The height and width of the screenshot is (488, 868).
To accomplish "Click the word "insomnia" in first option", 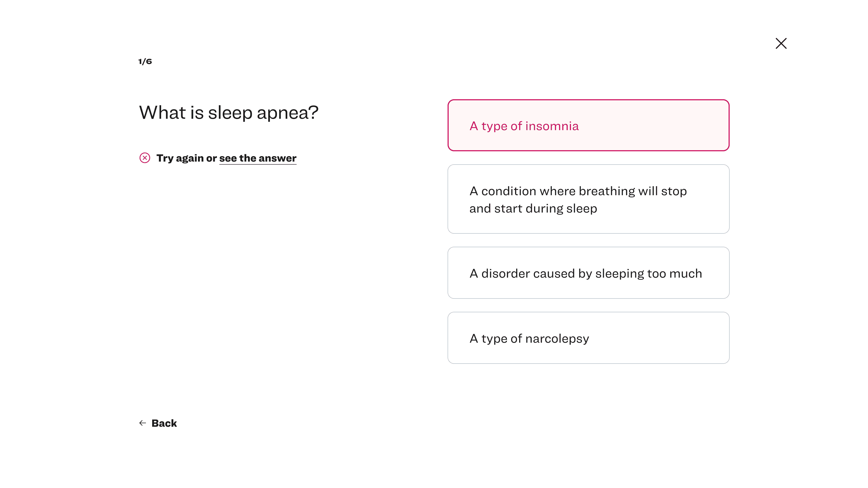I will [x=552, y=126].
